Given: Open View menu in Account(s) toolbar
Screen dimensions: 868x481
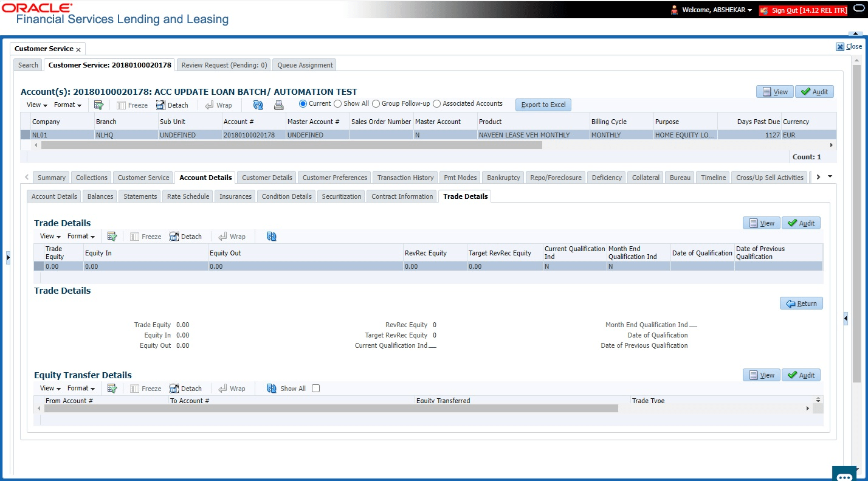Looking at the screenshot, I should (x=36, y=105).
